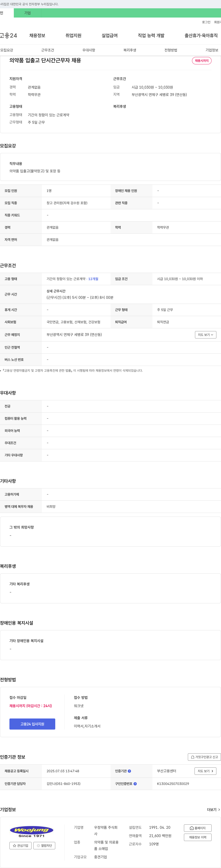
Task: Select the wage text 시급 10,030원 ~ 10,030원 이하
Action: [180, 279]
